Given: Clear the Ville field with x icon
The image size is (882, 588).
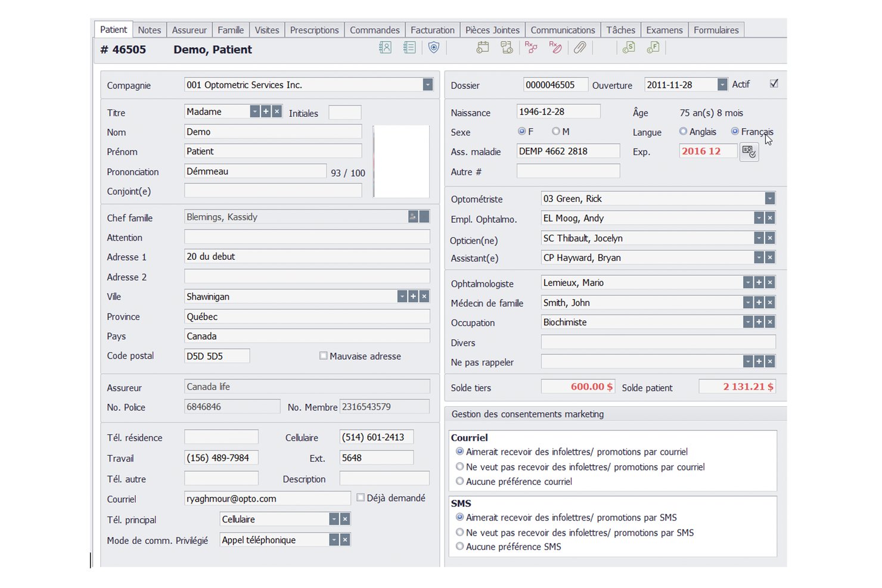Looking at the screenshot, I should (424, 296).
